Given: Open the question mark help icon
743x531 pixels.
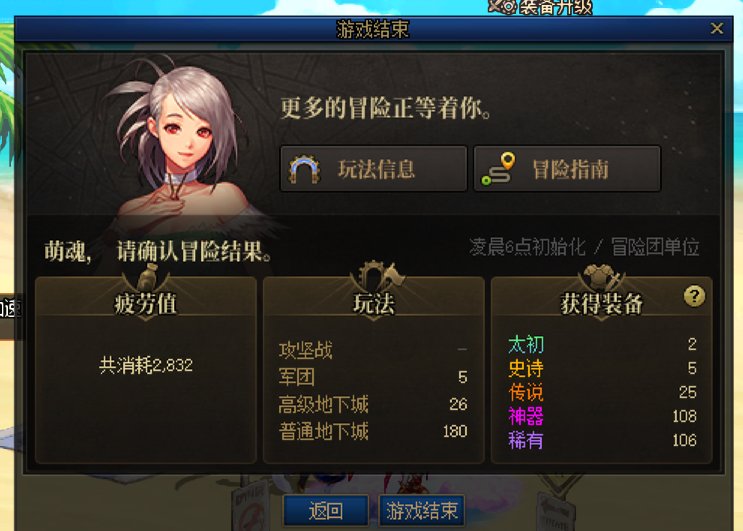Looking at the screenshot, I should click(694, 297).
